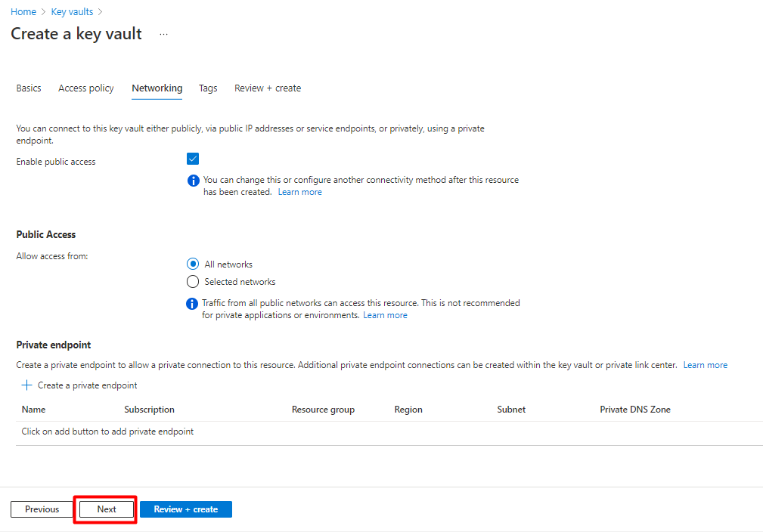
Task: Click the blue Review + create button
Action: click(186, 509)
